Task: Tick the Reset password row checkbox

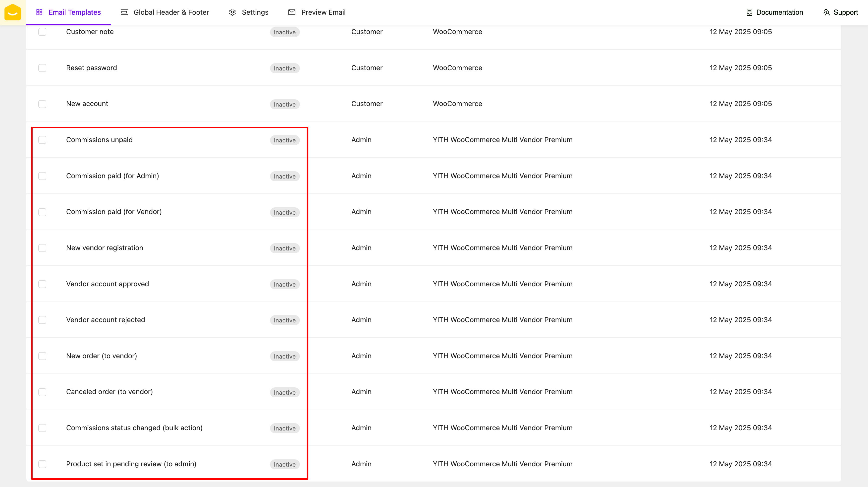Action: tap(42, 68)
